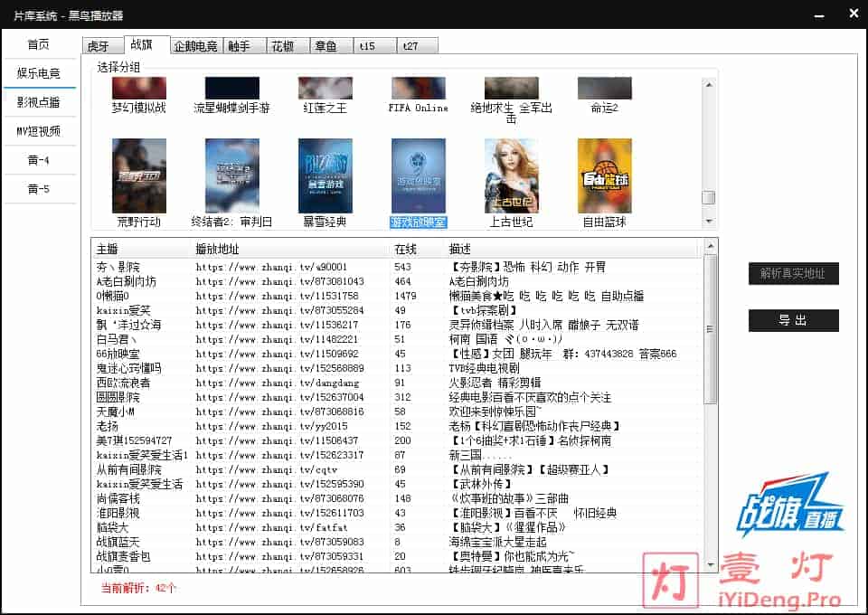This screenshot has height=615, width=868.
Task: Click the streamer list scroll down arrow
Action: click(x=711, y=565)
